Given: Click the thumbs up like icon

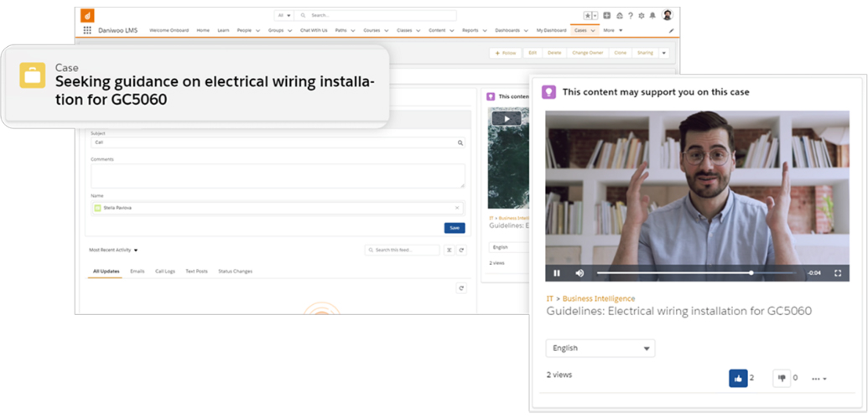Looking at the screenshot, I should point(738,379).
